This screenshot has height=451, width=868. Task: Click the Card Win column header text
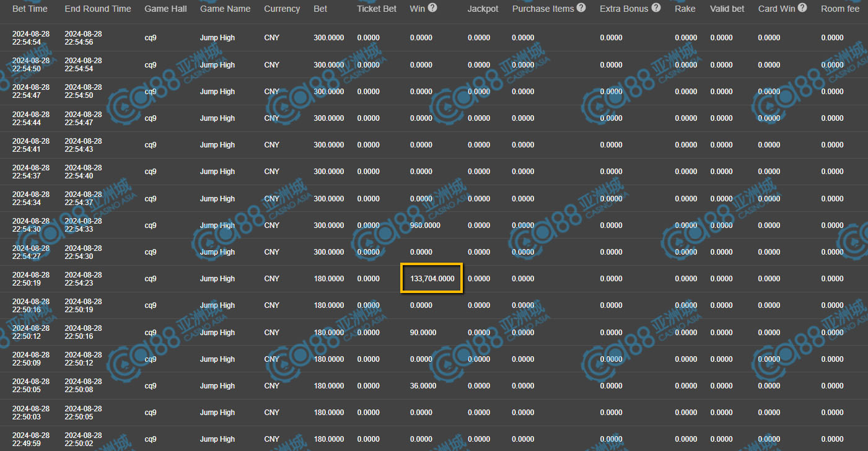[777, 9]
